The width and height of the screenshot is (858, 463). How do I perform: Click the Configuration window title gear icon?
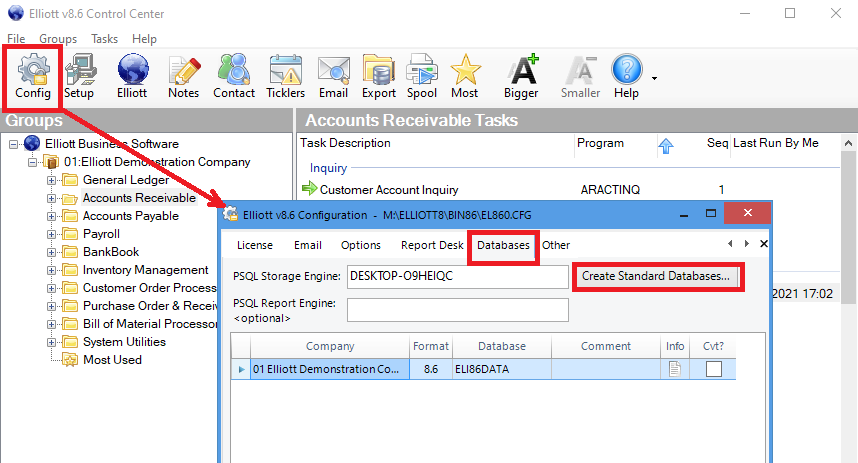pyautogui.click(x=230, y=214)
